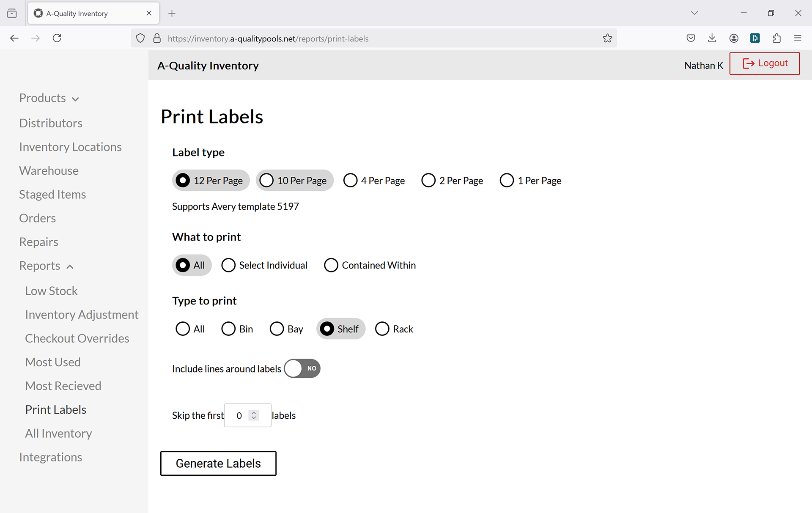The image size is (812, 513).
Task: Choose the Contained Within print option
Action: click(370, 265)
